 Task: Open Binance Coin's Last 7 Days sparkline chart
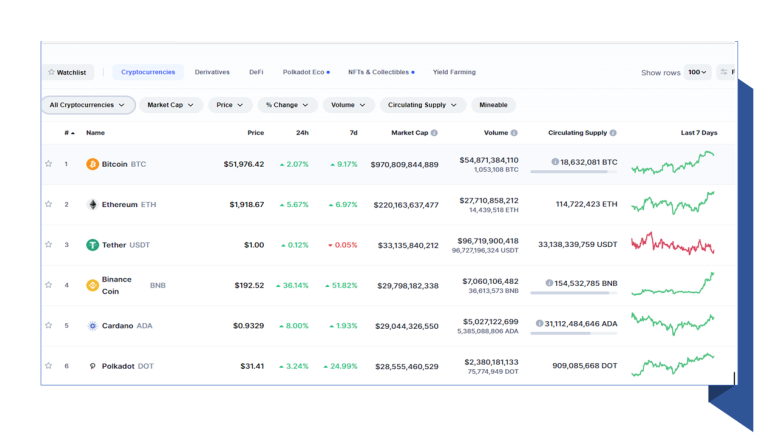673,284
